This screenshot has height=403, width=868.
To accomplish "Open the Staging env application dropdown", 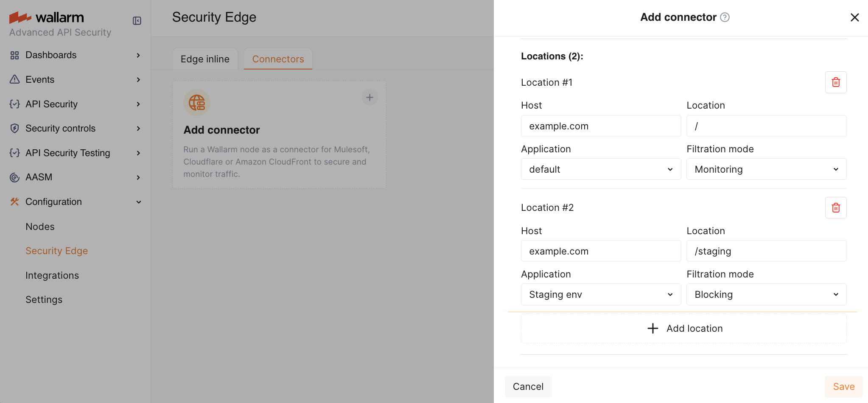I will click(x=600, y=294).
